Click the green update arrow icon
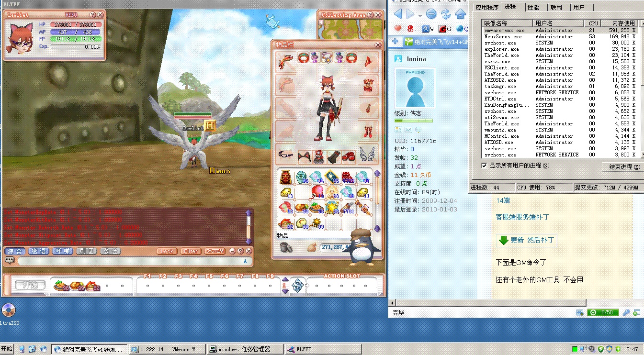This screenshot has height=355, width=644. (x=503, y=240)
